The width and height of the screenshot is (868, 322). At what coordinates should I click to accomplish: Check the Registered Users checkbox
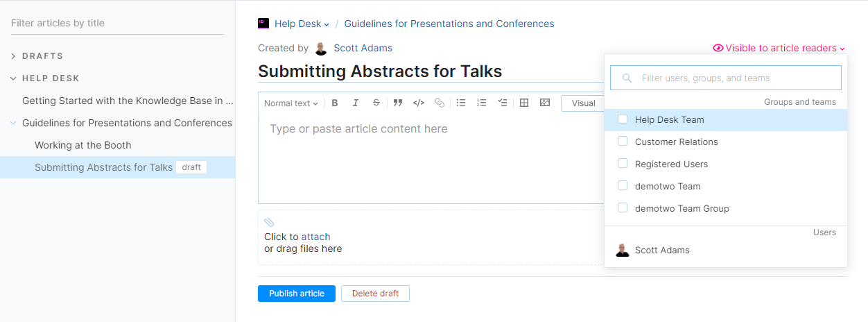pos(623,164)
